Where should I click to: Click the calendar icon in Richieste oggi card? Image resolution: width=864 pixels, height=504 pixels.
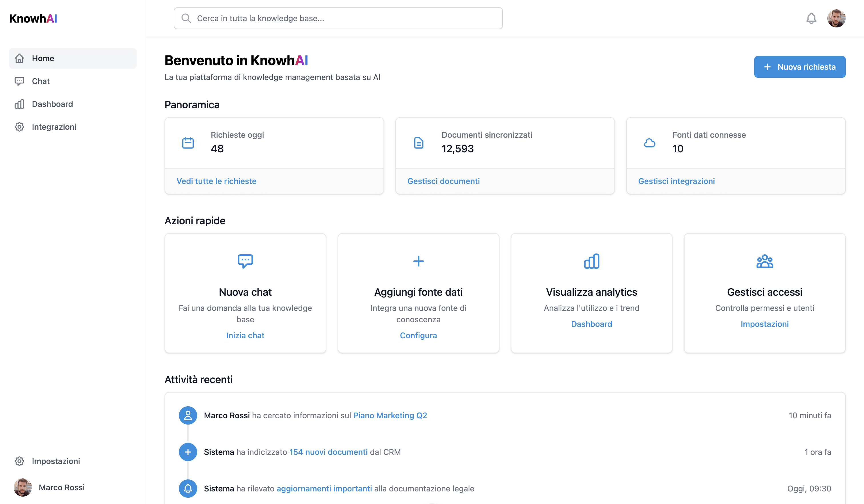point(188,143)
